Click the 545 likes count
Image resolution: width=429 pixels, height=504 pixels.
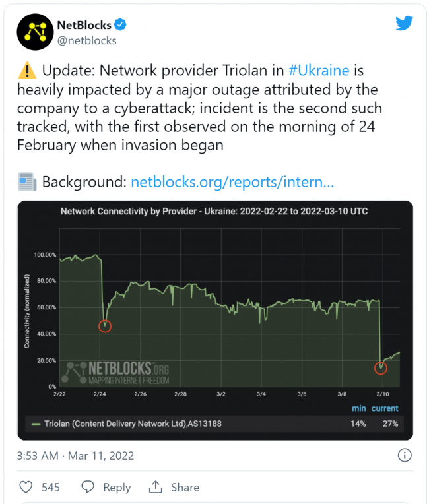pos(51,488)
